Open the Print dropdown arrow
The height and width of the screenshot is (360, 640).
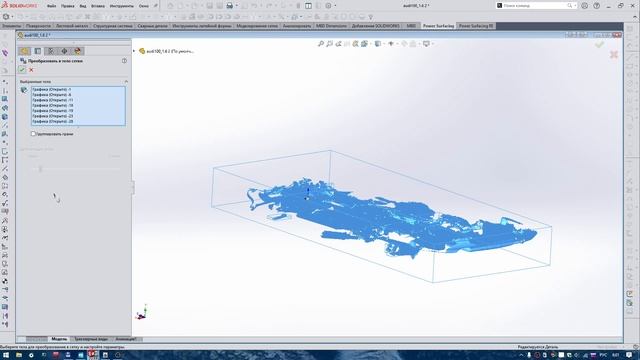tap(236, 6)
